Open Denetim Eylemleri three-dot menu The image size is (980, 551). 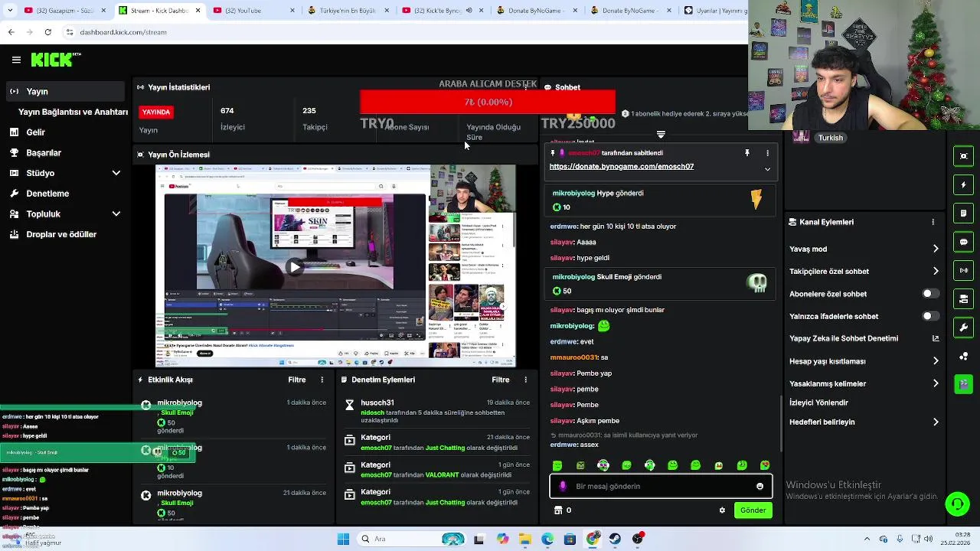point(525,380)
